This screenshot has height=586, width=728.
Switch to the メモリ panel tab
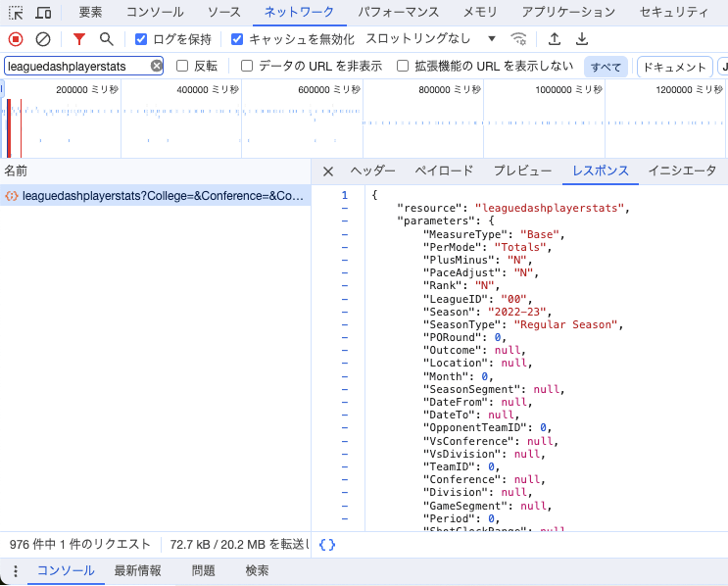(480, 13)
